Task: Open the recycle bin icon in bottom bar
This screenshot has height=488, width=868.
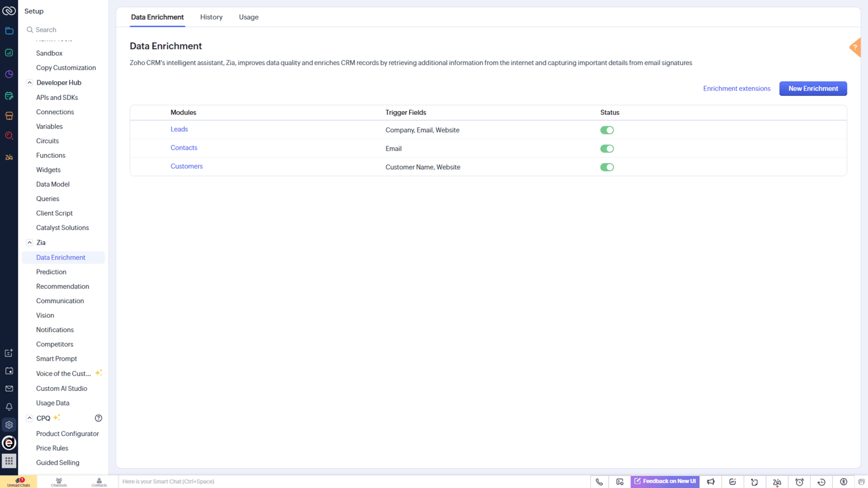Action: point(862,481)
